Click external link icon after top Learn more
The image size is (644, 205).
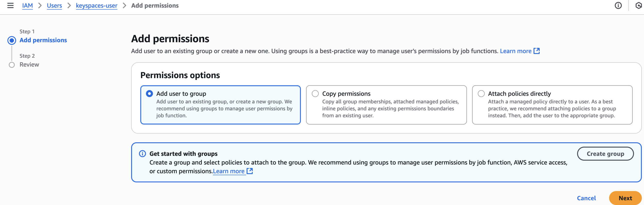pos(537,51)
